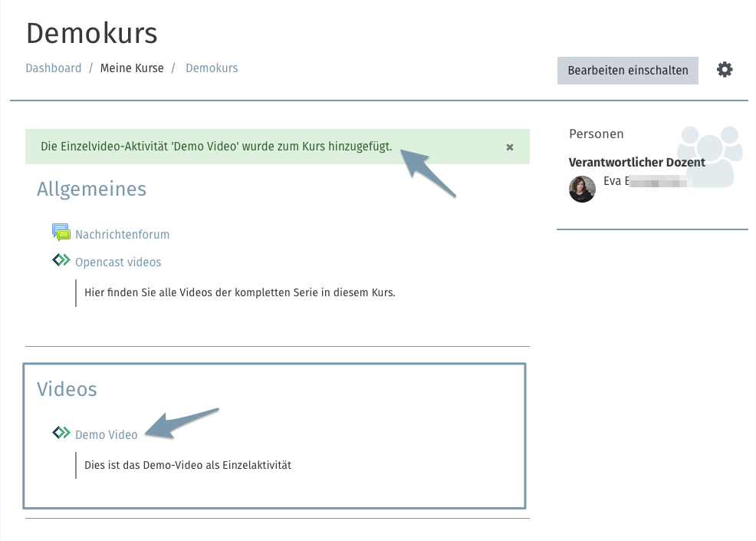Click the Opencast videos activity icon
Screen dimensions: 756x541
[61, 261]
